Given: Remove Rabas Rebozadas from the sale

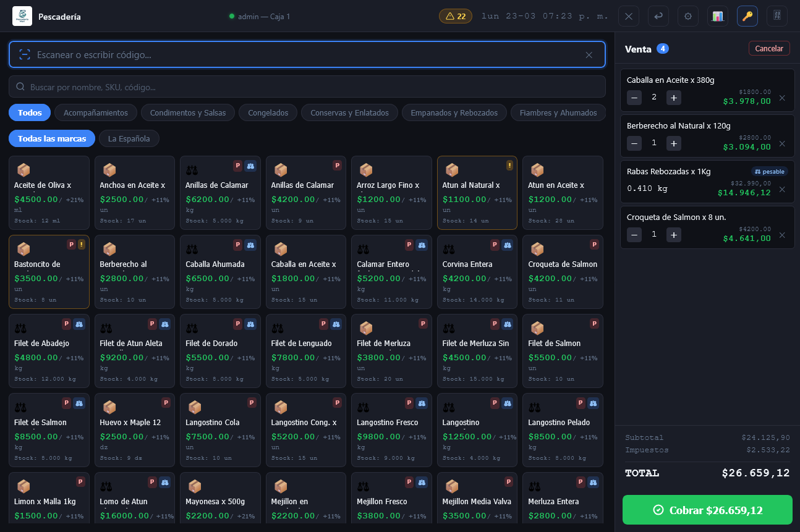Looking at the screenshot, I should (x=782, y=189).
